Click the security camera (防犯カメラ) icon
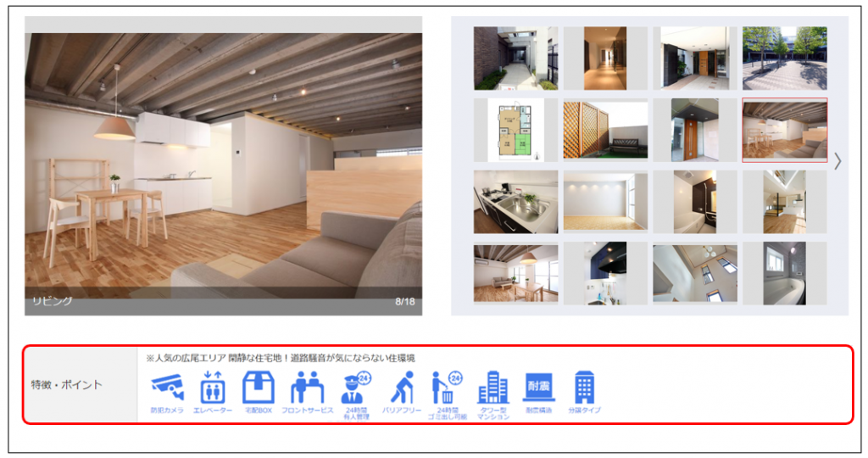868x458 pixels. [167, 388]
